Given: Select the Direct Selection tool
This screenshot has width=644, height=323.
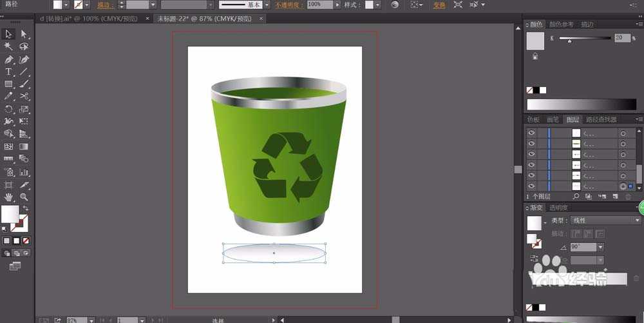Looking at the screenshot, I should (24, 34).
